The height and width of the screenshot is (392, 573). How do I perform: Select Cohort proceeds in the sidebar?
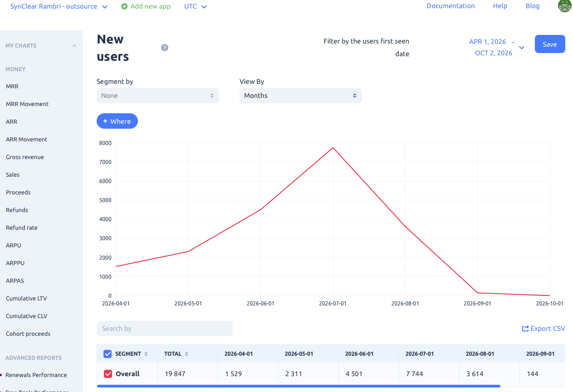click(x=28, y=334)
